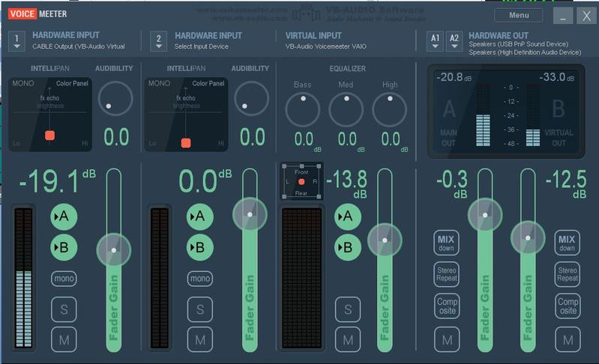599x364 pixels.
Task: Click bus A output fader knob
Action: click(485, 215)
